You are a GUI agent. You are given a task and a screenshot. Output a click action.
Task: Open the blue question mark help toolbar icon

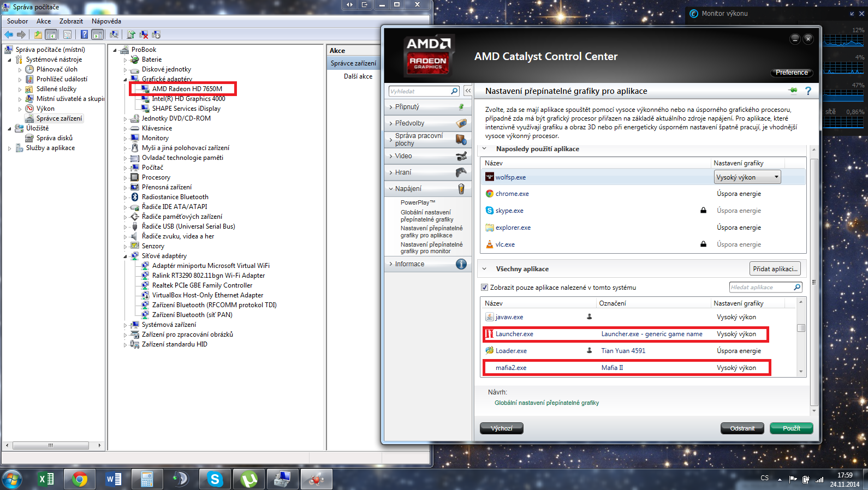pyautogui.click(x=84, y=34)
